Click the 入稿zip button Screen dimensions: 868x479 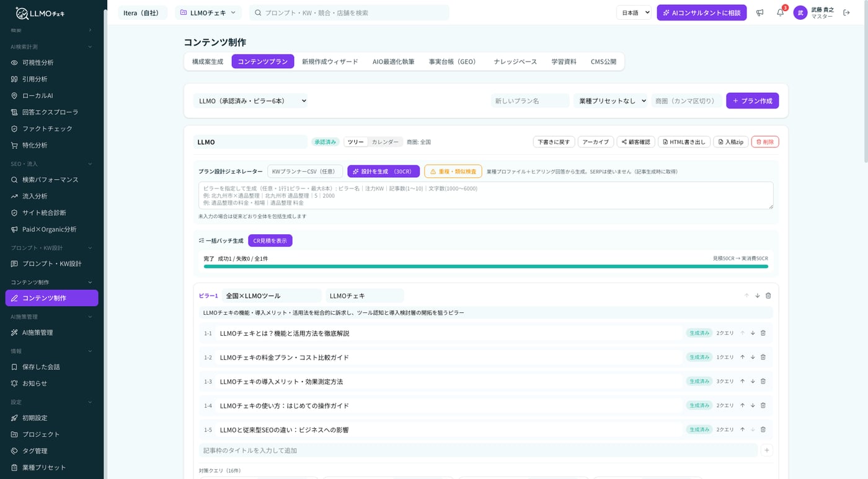(x=730, y=142)
